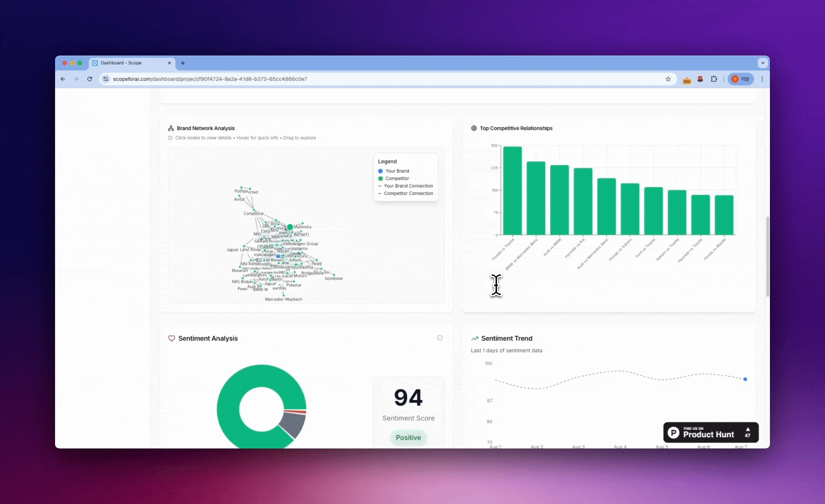Open the Chrome profile menu button
Screen dimensions: 825x504
[741, 79]
